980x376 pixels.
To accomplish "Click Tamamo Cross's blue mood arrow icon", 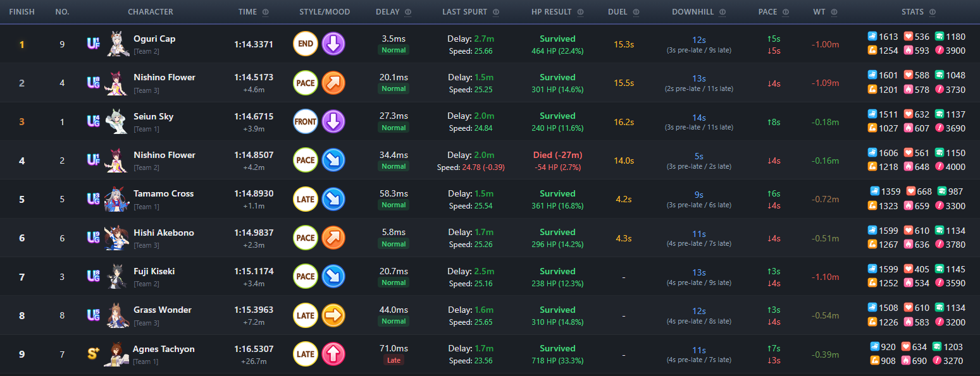I will (333, 199).
